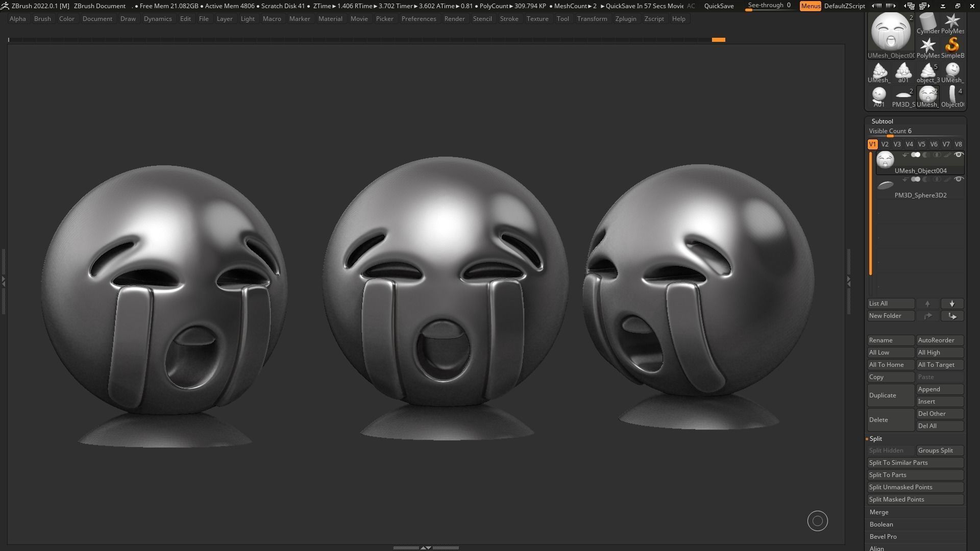Set union boolean mode on UMesh_Object004
The height and width of the screenshot is (551, 980).
click(916, 155)
